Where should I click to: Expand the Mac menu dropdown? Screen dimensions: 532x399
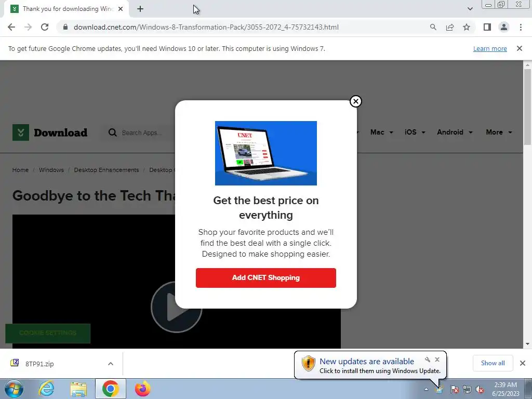pos(382,132)
